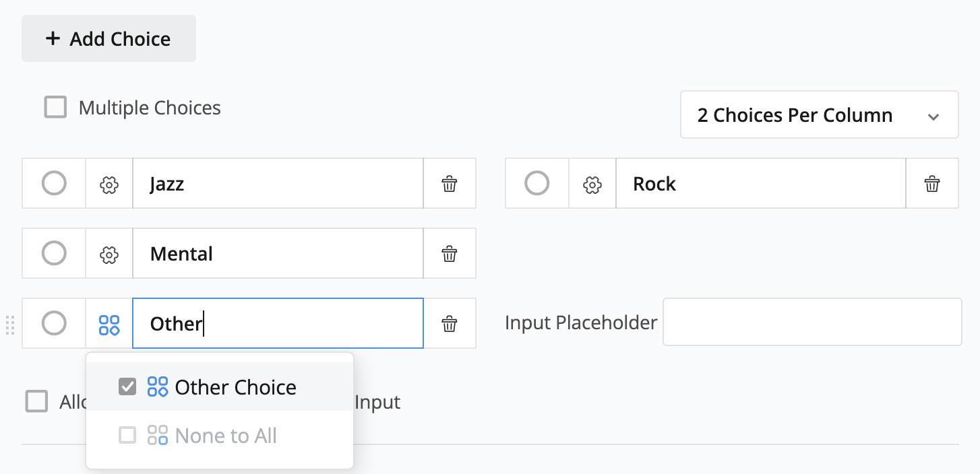Image resolution: width=980 pixels, height=474 pixels.
Task: Click the Input Placeholder text field
Action: (x=811, y=323)
